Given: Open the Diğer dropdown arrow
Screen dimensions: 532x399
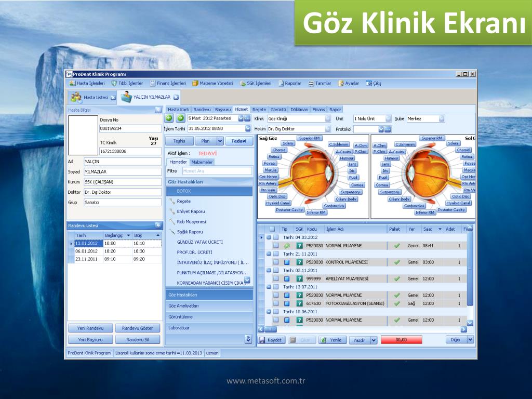Looking at the screenshot, I should tap(470, 340).
